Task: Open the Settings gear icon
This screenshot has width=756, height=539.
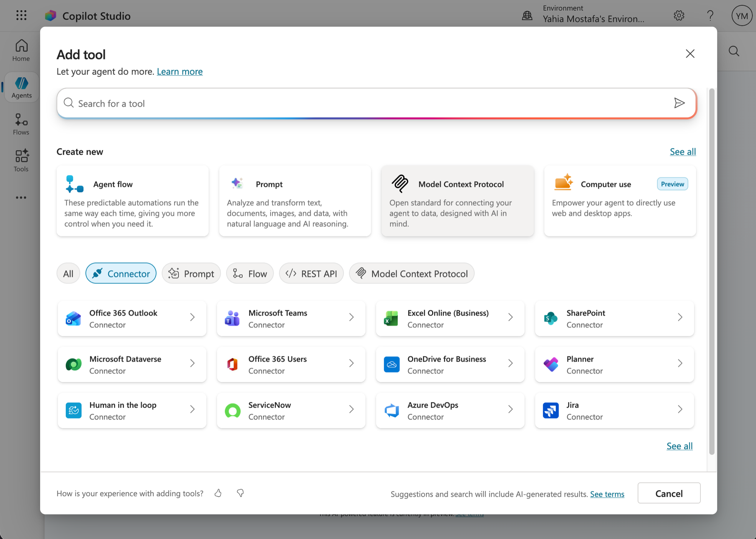Action: point(679,15)
